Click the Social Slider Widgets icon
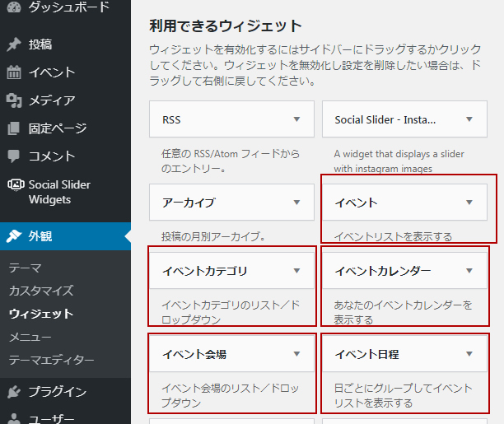This screenshot has height=424, width=504. click(x=14, y=185)
